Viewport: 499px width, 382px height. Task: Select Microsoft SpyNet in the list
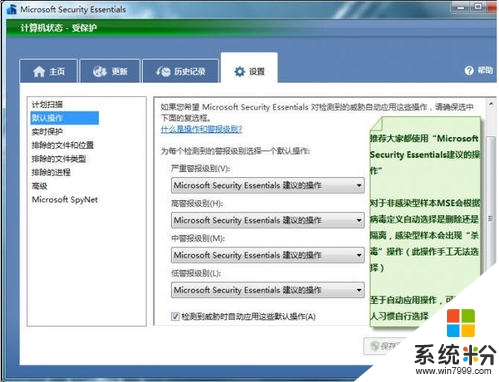tap(65, 200)
